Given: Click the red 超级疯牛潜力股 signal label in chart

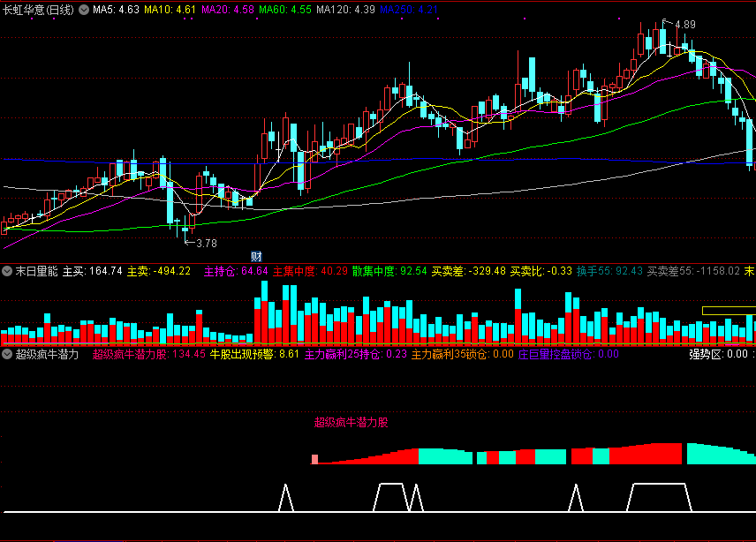Looking at the screenshot, I should [351, 423].
